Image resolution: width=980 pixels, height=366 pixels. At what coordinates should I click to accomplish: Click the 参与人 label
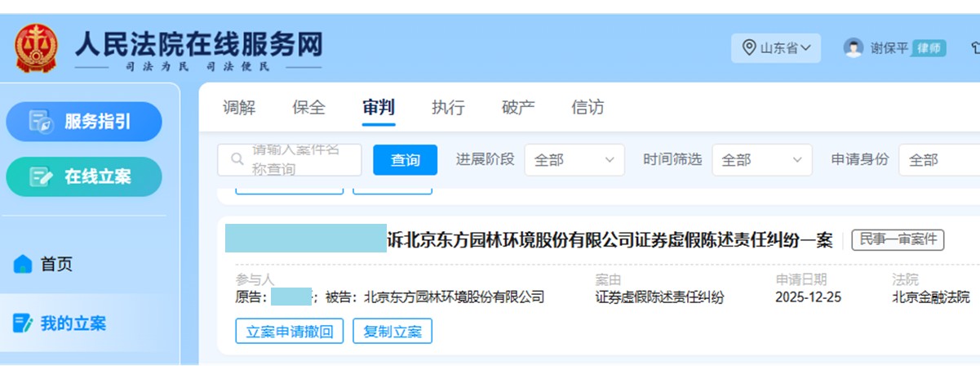[255, 280]
